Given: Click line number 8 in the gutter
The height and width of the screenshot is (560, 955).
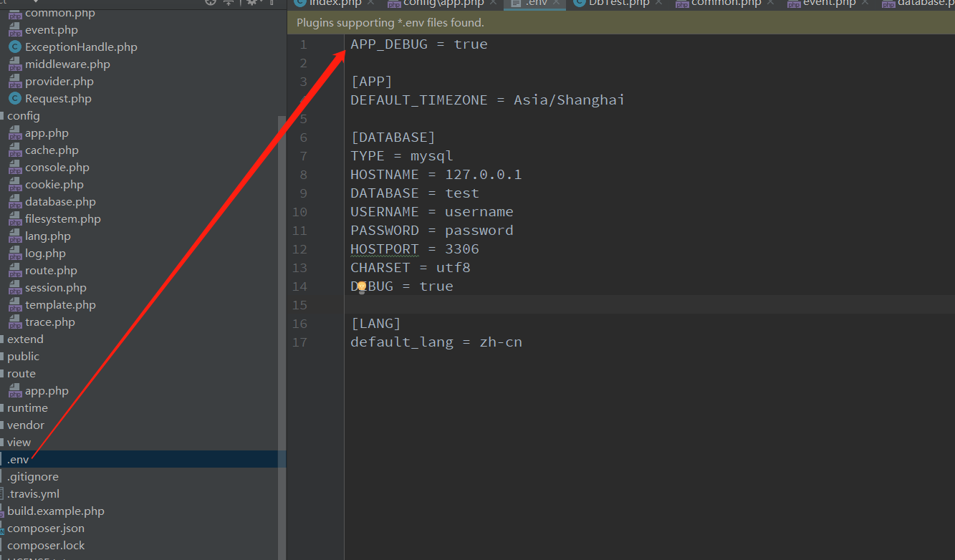Looking at the screenshot, I should tap(302, 174).
